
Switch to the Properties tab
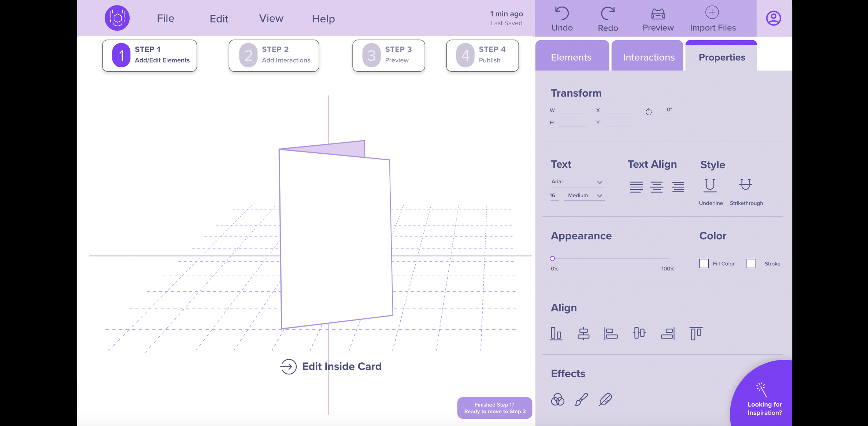coord(721,57)
